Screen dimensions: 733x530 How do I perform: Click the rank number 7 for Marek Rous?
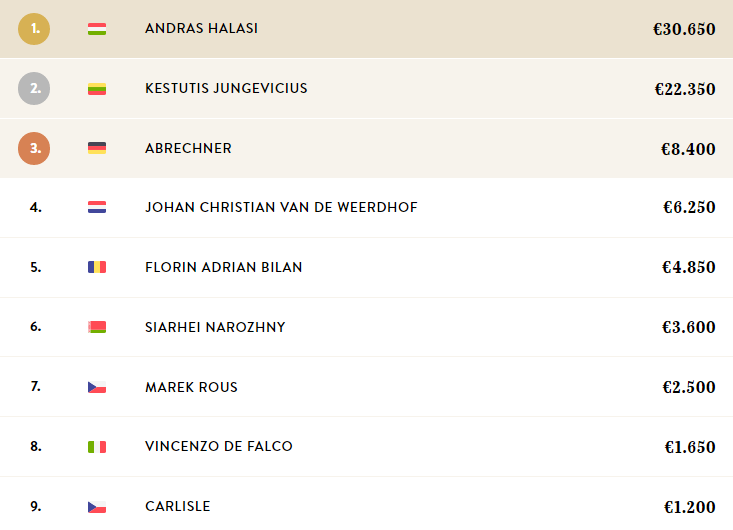coord(36,386)
